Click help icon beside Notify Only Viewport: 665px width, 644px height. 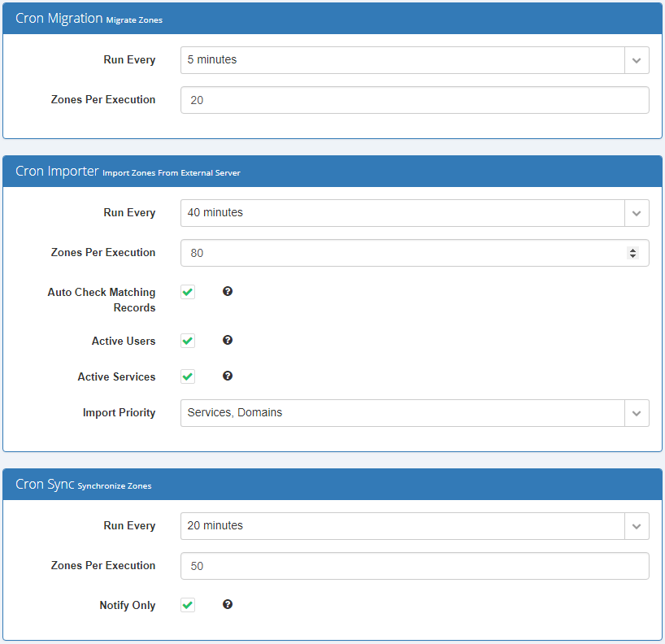228,604
